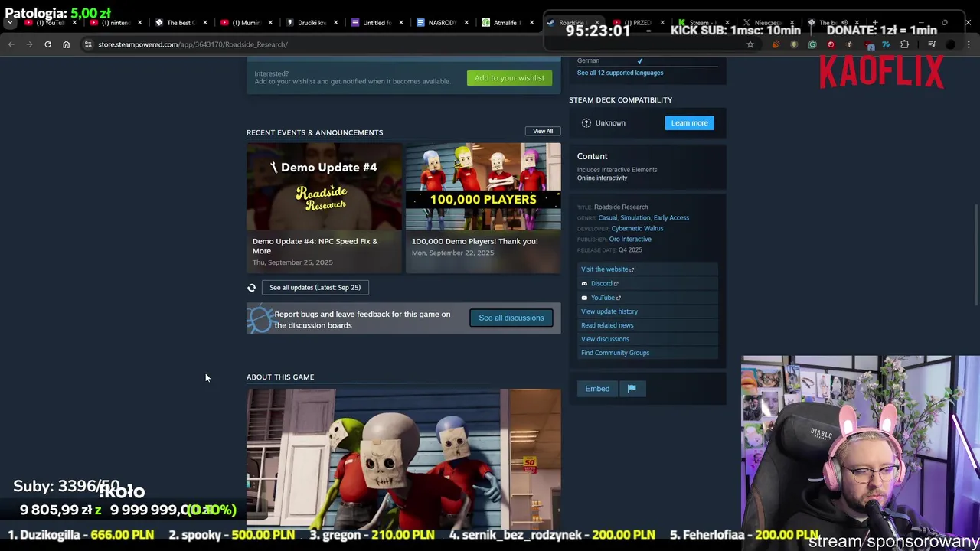980x551 pixels.
Task: Switch to the Mumin YouTube tab
Action: pyautogui.click(x=246, y=23)
